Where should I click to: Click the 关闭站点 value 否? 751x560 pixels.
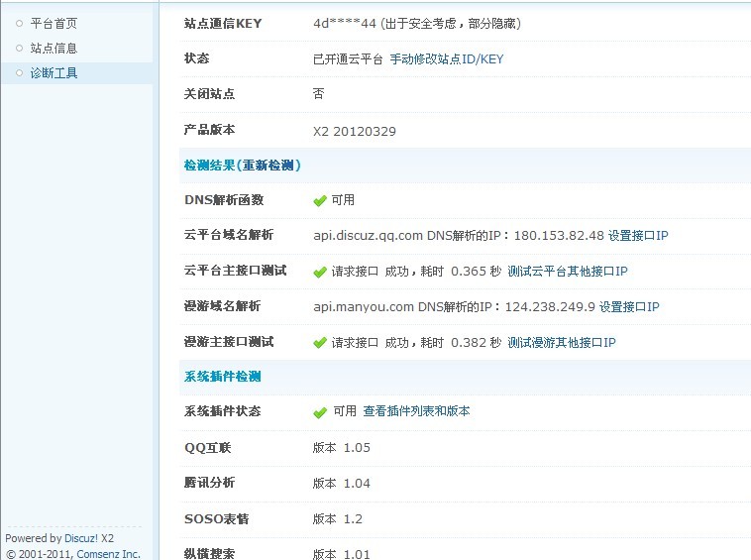click(318, 93)
